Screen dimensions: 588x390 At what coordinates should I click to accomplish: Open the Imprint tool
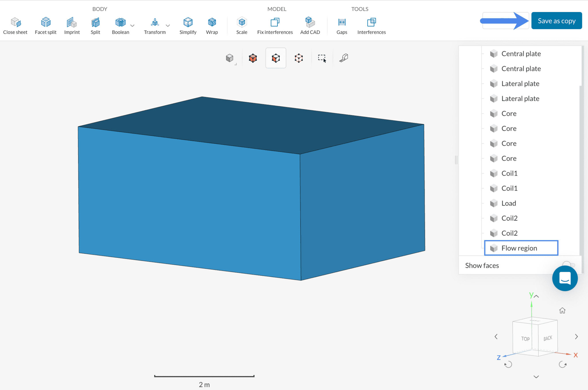coord(72,25)
